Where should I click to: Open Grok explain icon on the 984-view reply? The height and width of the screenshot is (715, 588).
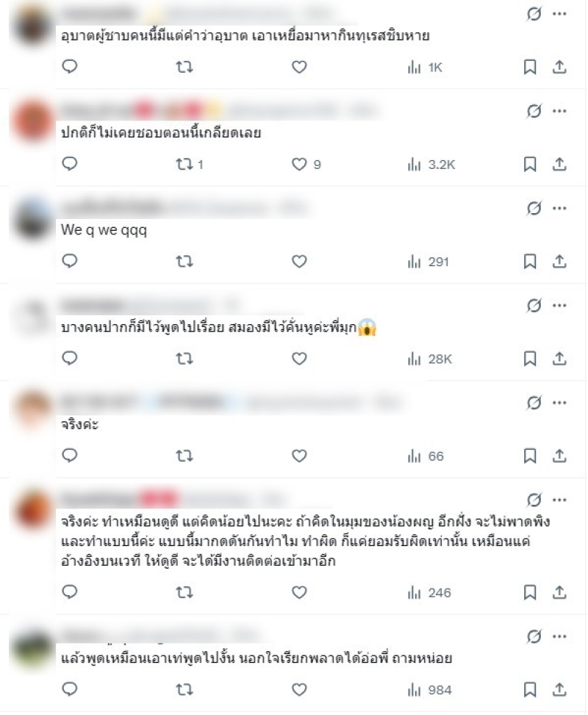(534, 636)
